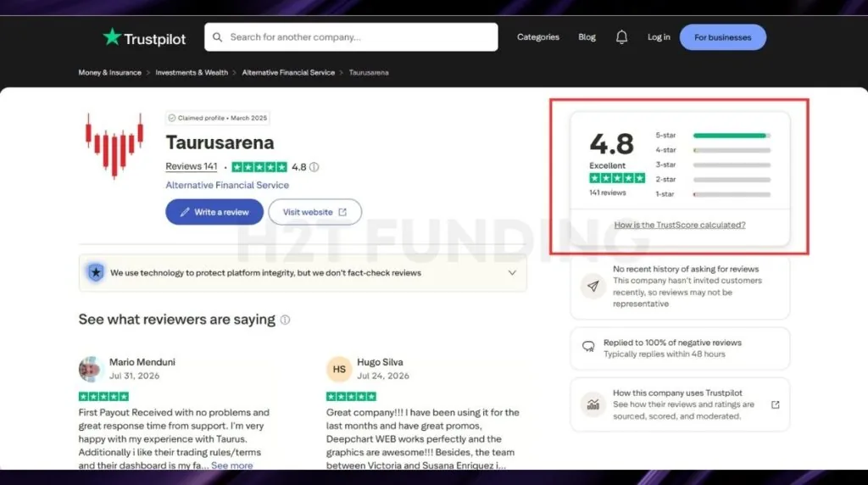Click the Jul 31, 2026 review date
This screenshot has width=868, height=485.
coord(134,376)
